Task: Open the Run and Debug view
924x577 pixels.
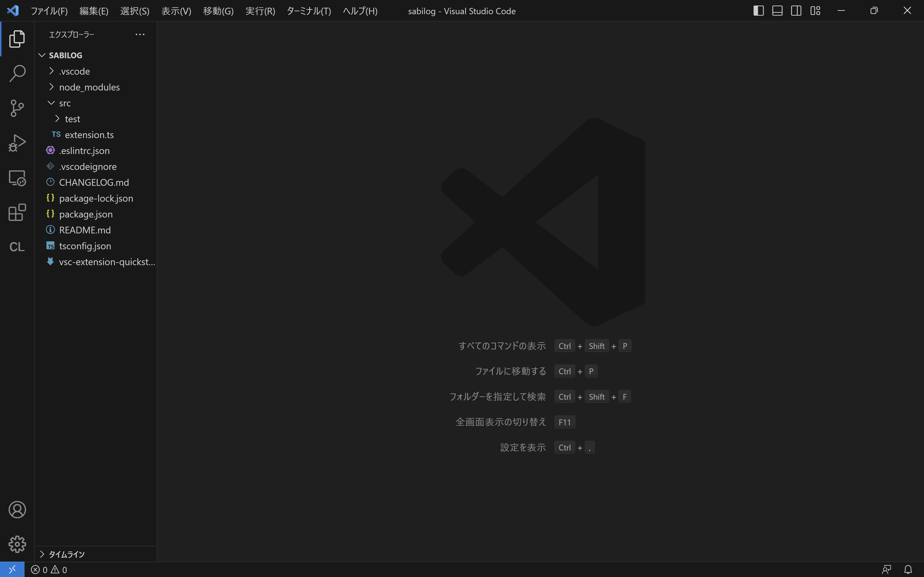Action: pyautogui.click(x=17, y=143)
